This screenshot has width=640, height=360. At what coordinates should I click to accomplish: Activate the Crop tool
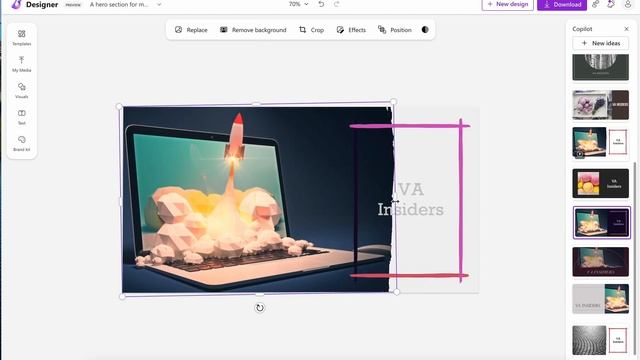[311, 30]
